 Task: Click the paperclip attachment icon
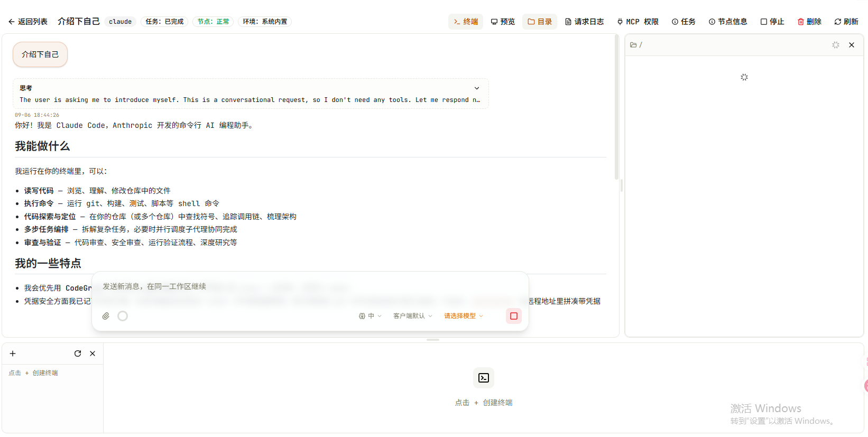point(106,316)
